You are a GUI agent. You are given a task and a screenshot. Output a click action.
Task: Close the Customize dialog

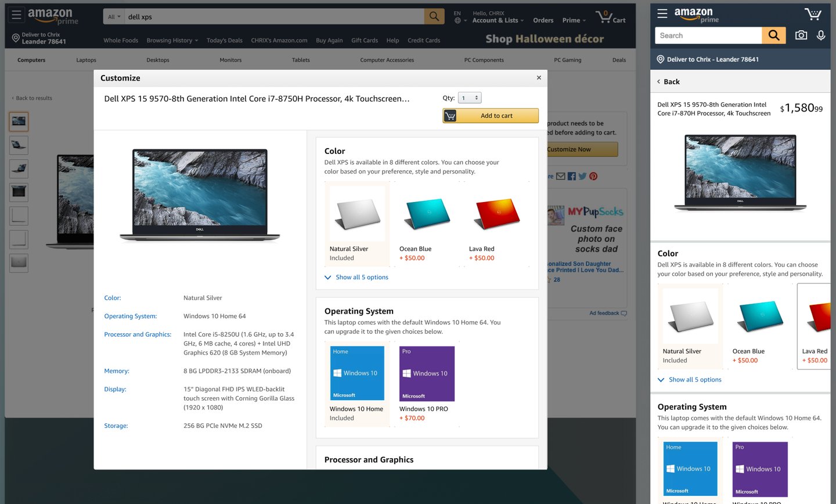pos(539,77)
